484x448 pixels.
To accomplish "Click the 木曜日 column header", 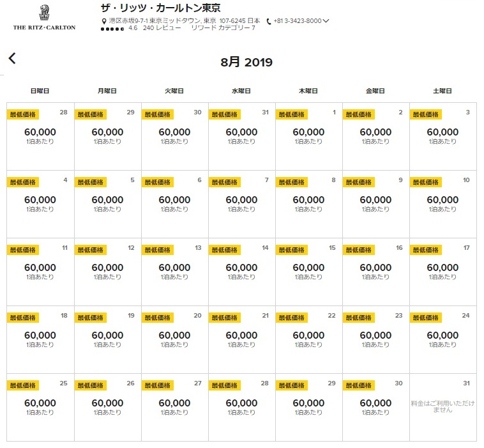I will 308,91.
